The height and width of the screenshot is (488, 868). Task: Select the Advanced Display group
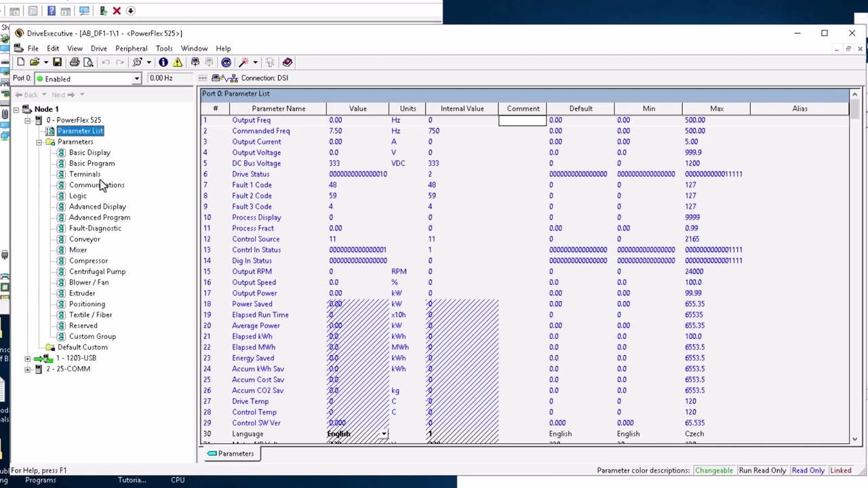97,207
